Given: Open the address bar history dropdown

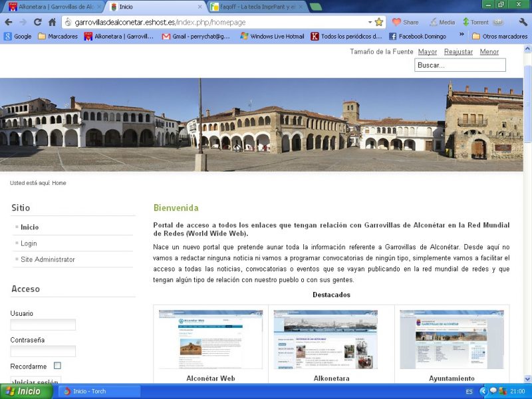Looking at the screenshot, I should tap(371, 22).
